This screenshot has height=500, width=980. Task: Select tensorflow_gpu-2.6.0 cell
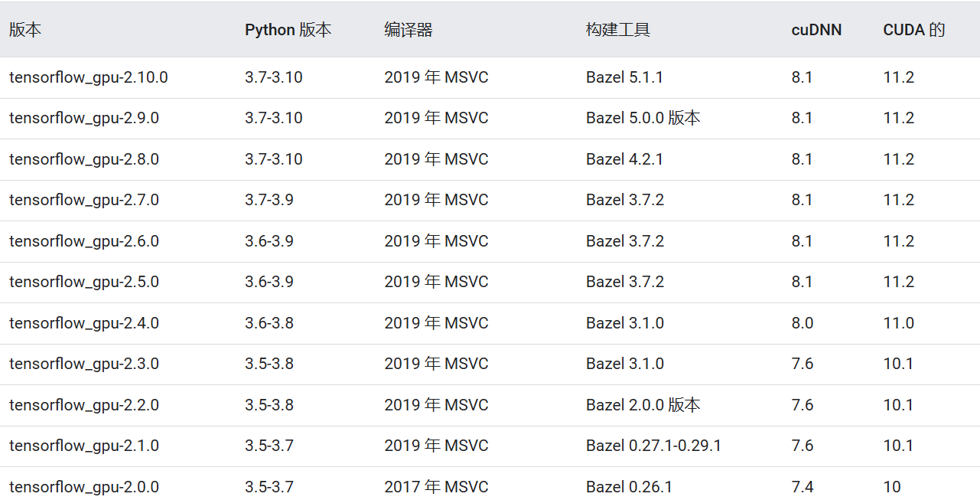point(84,241)
